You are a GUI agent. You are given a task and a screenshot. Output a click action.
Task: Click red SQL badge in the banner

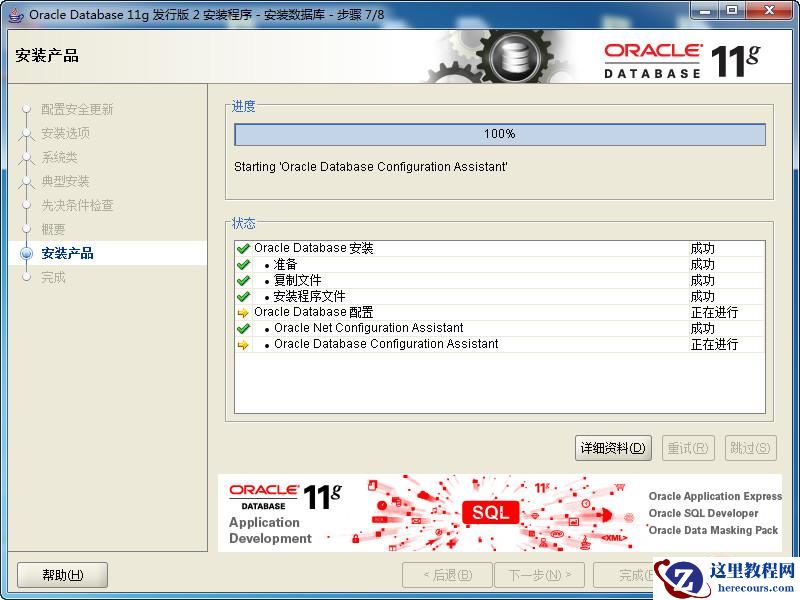[490, 512]
